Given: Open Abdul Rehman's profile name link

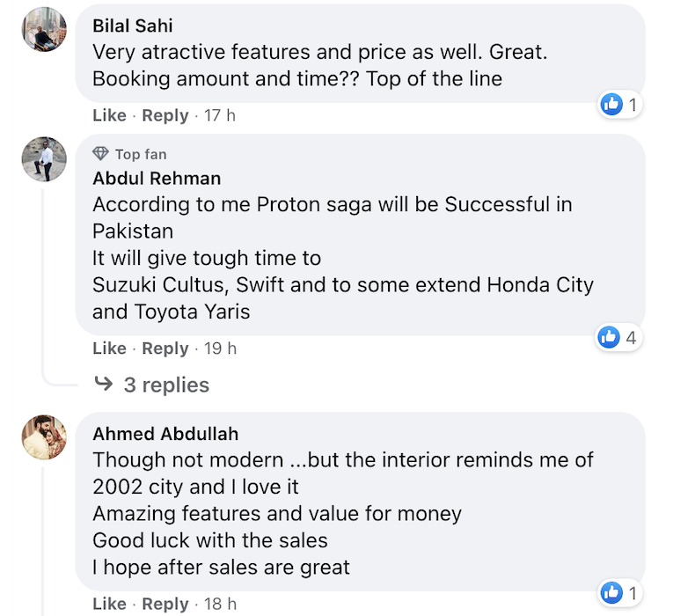Looking at the screenshot, I should pyautogui.click(x=157, y=179).
